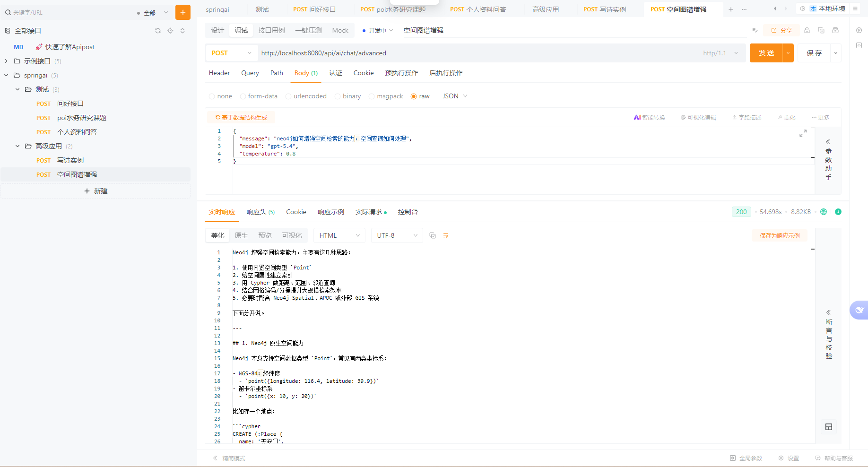Click the 发送 send button
868x467 pixels.
click(x=766, y=53)
